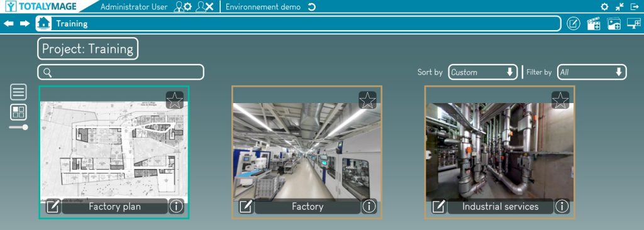Show info for Factory
This screenshot has height=230, width=644.
[369, 206]
